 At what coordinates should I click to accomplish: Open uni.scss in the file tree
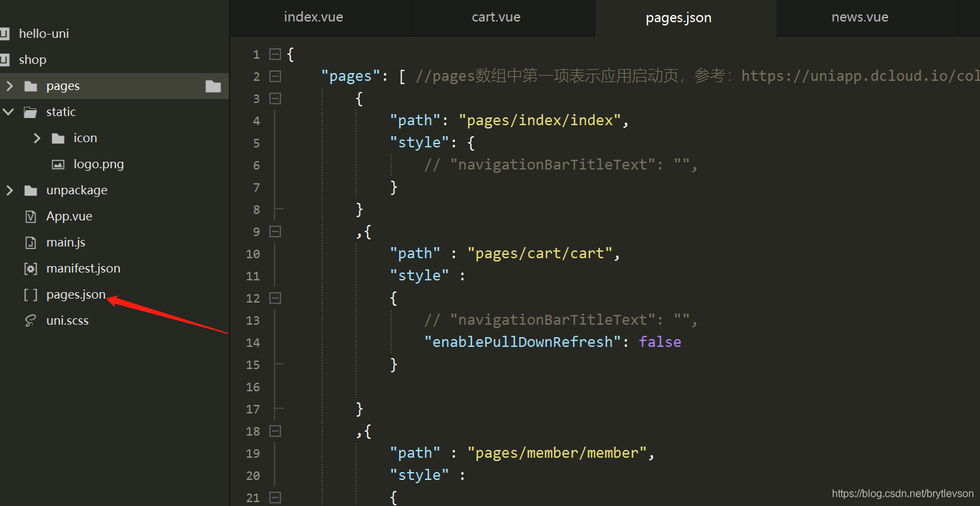click(67, 321)
